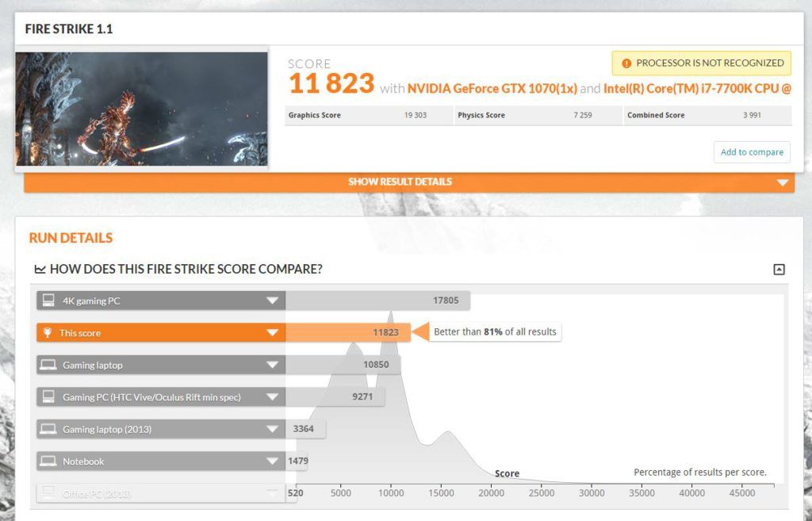Expand the Gaming laptop (2013) dropdown arrow

[273, 429]
